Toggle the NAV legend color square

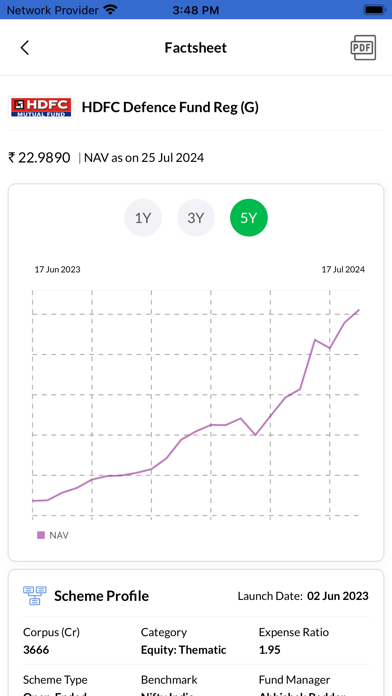tap(41, 535)
